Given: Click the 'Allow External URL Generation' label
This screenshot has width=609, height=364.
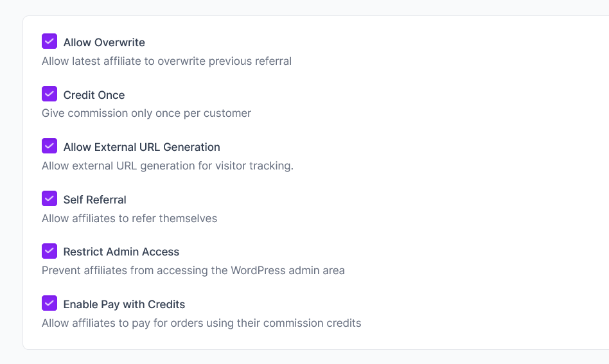Looking at the screenshot, I should [141, 147].
